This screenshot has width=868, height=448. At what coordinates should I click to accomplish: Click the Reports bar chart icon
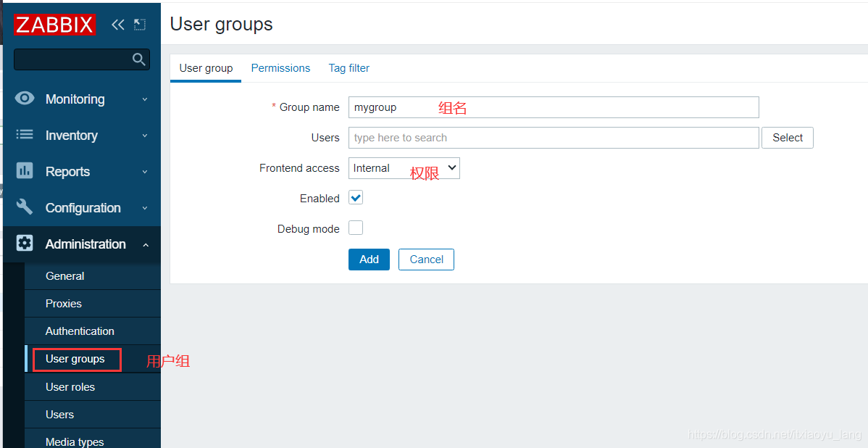[x=25, y=171]
